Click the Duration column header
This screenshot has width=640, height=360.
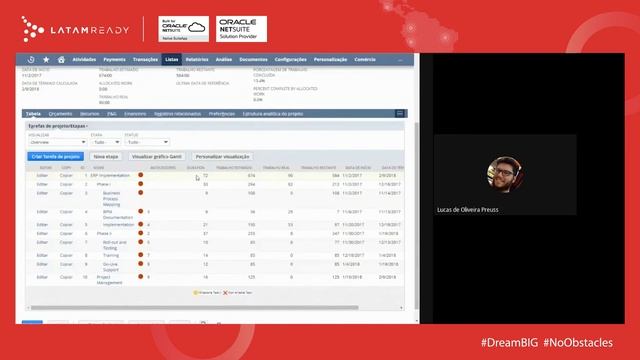[196, 168]
